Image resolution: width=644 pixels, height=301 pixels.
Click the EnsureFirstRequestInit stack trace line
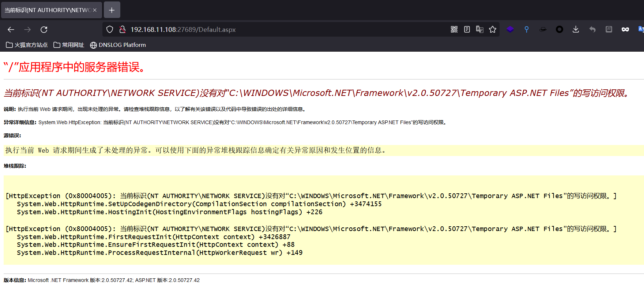tap(156, 245)
